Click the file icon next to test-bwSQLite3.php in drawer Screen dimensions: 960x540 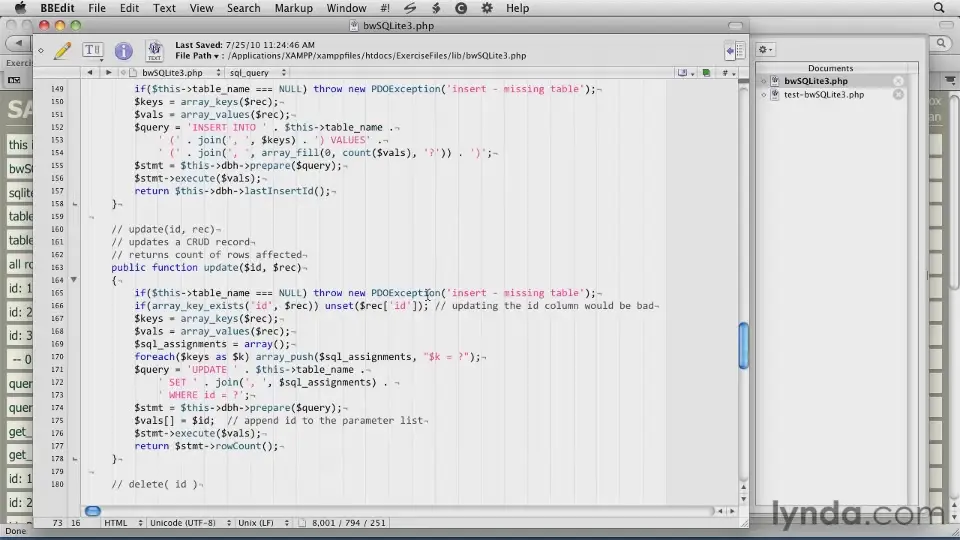(x=774, y=94)
